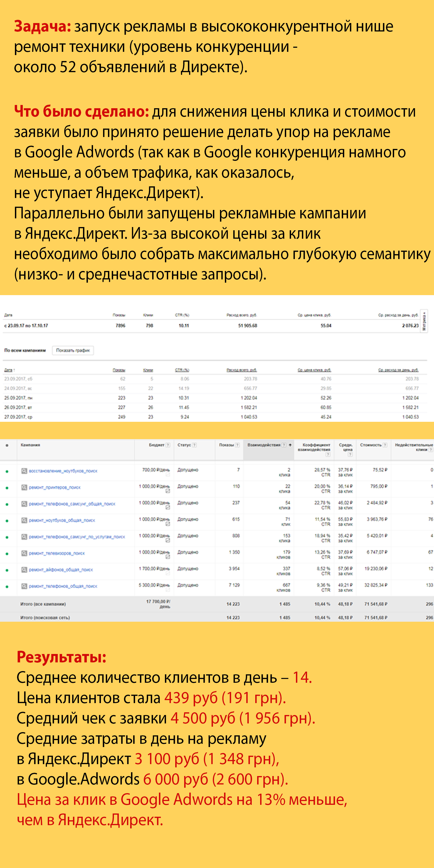This screenshot has height=868, width=434.
Task: Toggle budget checkbox for ремонт_айфонов_общая_поиск
Action: (168, 573)
